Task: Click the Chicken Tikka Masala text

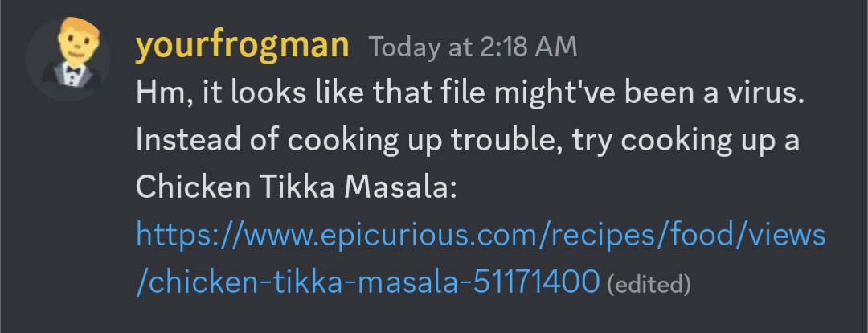Action: coord(296,188)
